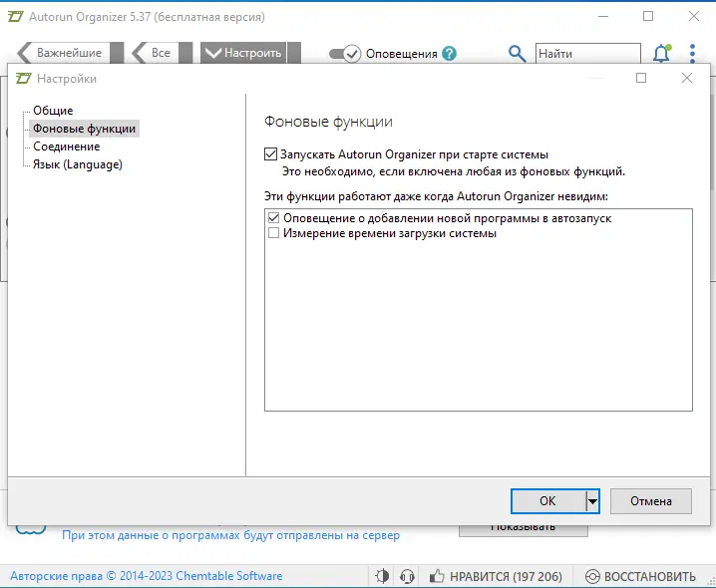
Task: Select Язык (Language) in the settings tree
Action: tap(78, 164)
